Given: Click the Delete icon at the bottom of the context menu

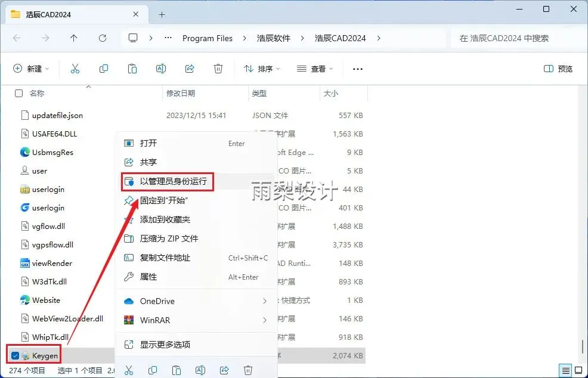Looking at the screenshot, I should click(x=248, y=370).
